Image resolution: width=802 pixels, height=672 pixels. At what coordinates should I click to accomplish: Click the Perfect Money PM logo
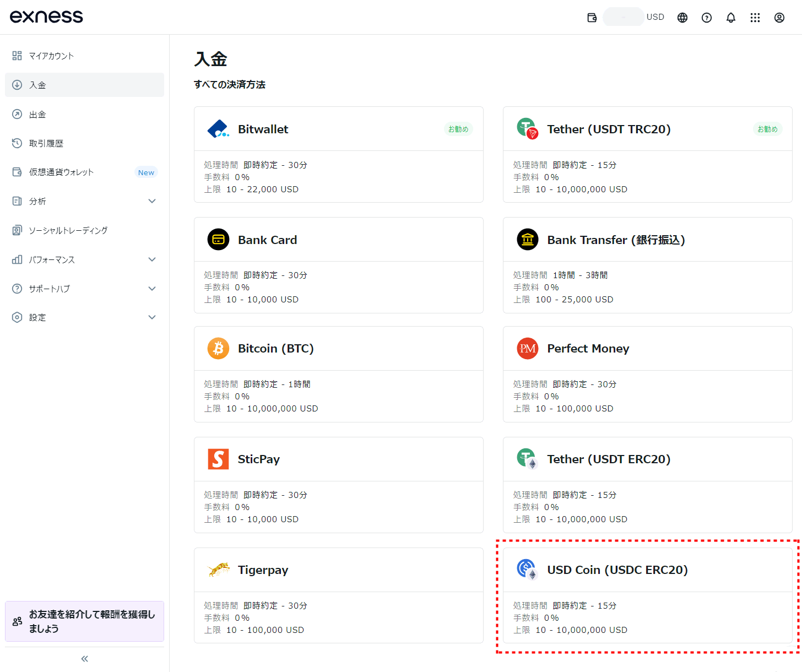[x=528, y=349]
